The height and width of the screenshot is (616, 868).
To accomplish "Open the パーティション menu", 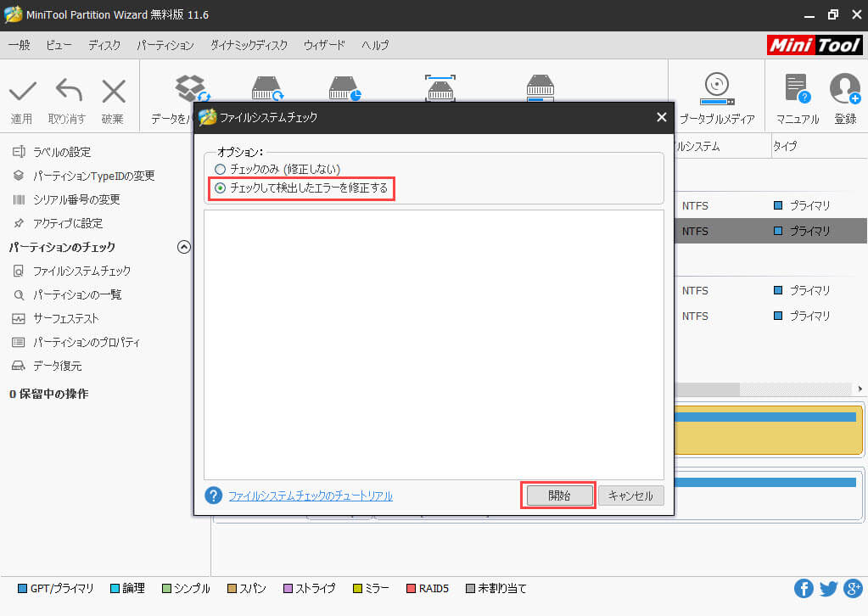I will [x=165, y=45].
